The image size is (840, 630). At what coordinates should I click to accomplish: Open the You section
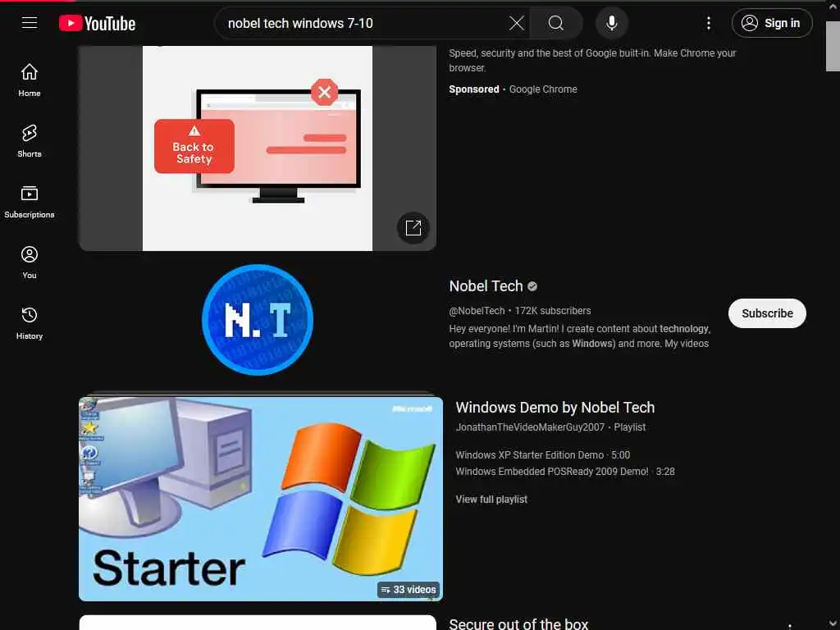[30, 262]
